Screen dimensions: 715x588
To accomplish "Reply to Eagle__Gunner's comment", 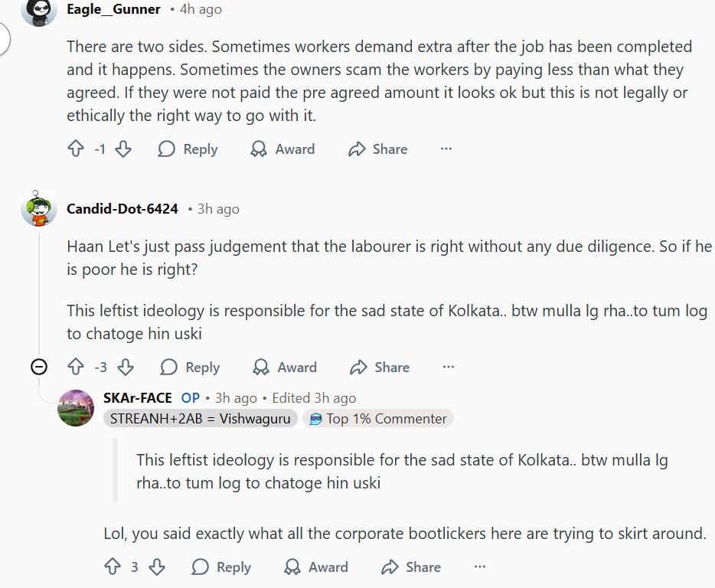I will [188, 149].
